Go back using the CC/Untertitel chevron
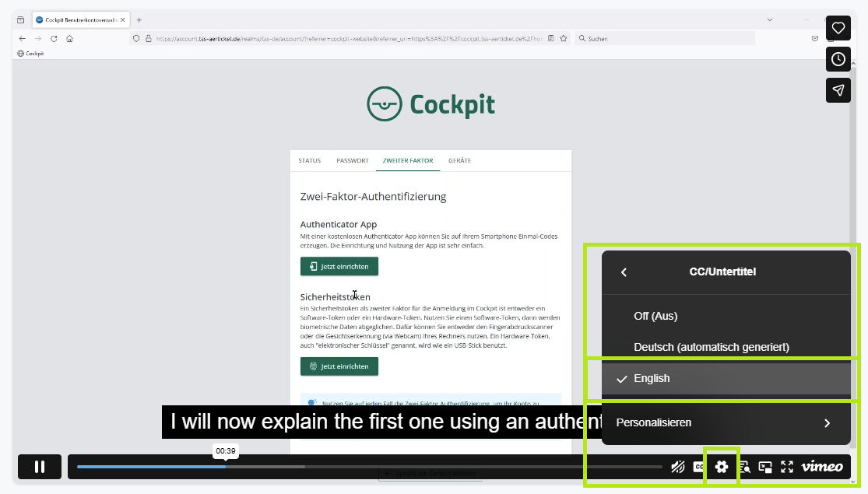Viewport: 868px width, 494px height. 624,272
